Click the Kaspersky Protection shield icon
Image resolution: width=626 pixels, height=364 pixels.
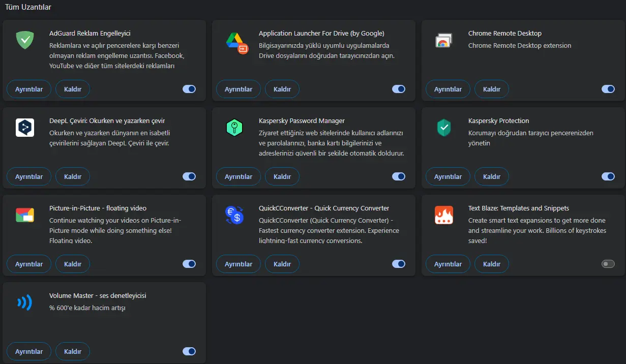coord(443,127)
